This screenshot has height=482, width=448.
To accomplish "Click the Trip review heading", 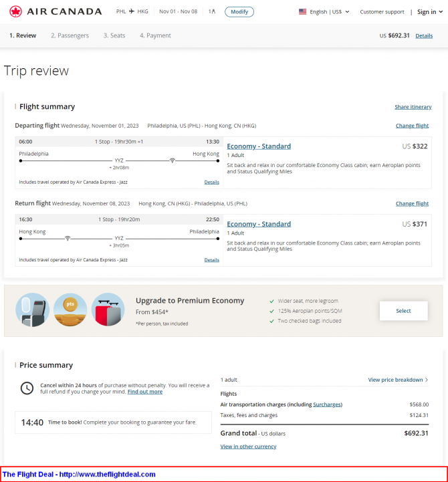I will point(36,71).
